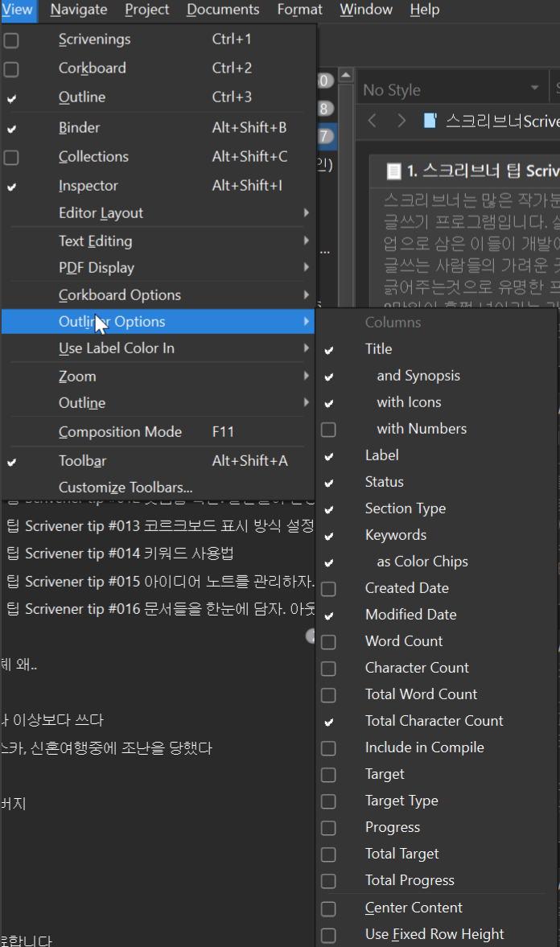Enable the Target Type column

tap(328, 801)
